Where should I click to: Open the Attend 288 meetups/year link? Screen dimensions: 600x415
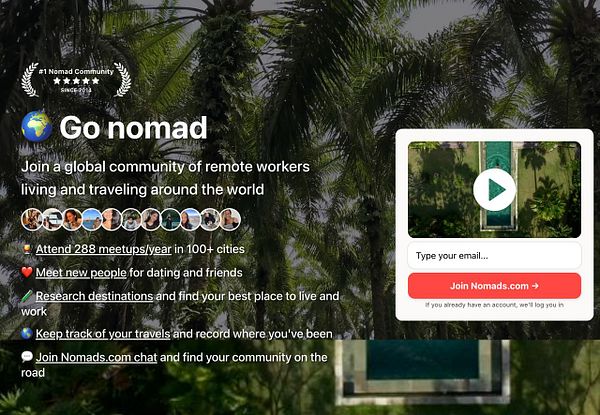tap(103, 249)
